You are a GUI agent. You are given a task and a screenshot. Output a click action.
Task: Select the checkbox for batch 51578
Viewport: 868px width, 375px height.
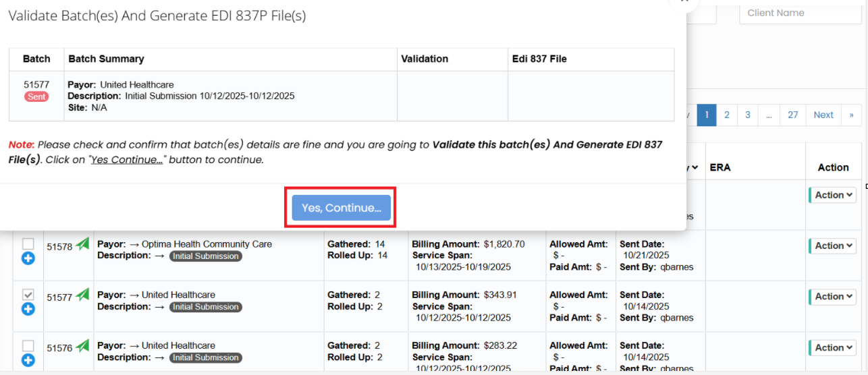point(28,244)
